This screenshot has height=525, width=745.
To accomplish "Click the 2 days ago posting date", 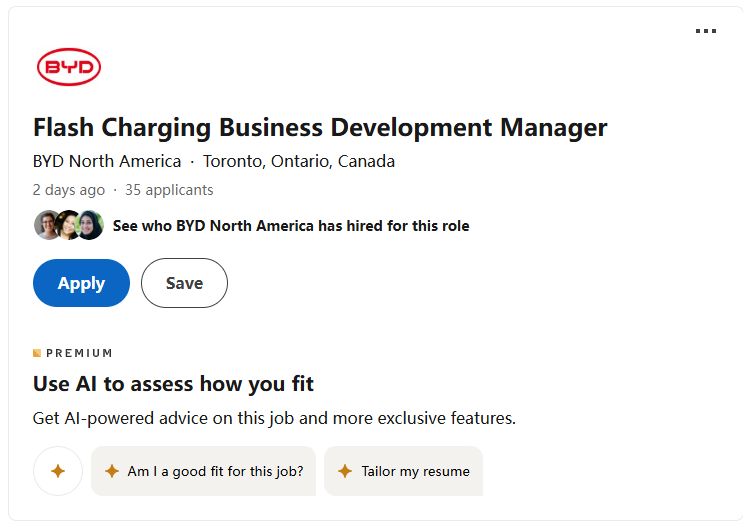I will pyautogui.click(x=69, y=190).
